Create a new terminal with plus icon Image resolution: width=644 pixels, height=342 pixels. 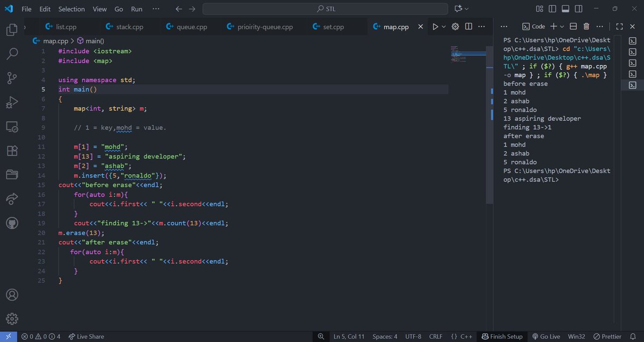click(554, 26)
